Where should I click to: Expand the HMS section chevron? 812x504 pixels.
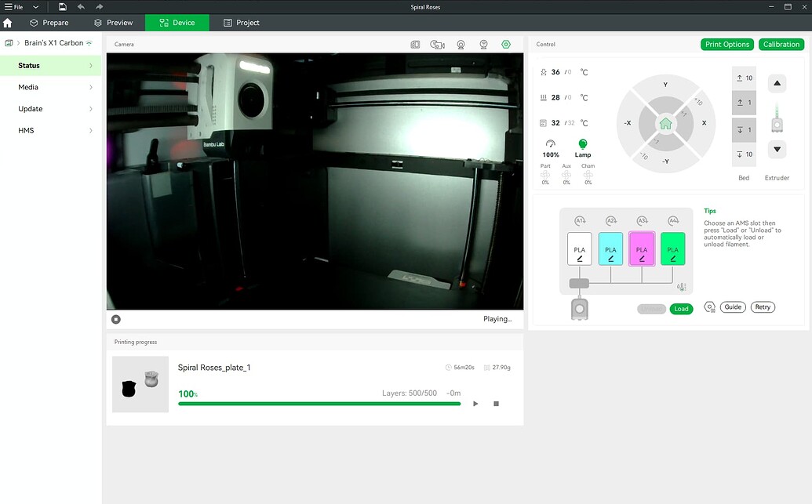[x=91, y=131]
